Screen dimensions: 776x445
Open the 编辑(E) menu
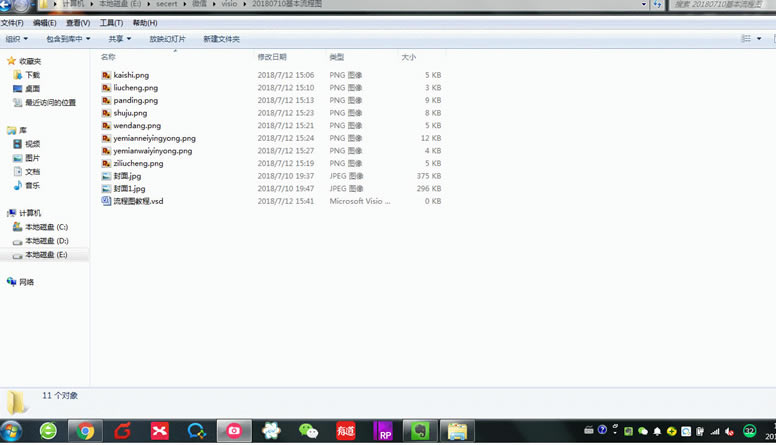coord(45,23)
